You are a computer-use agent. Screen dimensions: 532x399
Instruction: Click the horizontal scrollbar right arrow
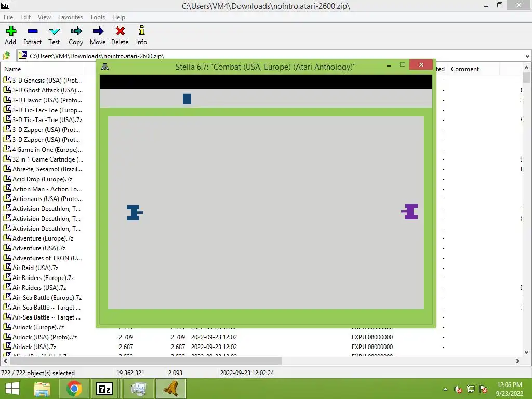click(518, 361)
